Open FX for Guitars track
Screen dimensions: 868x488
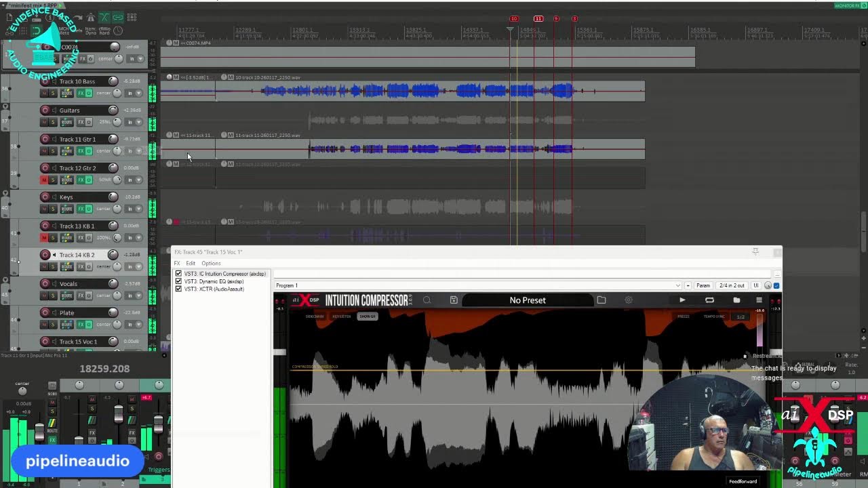pos(81,122)
